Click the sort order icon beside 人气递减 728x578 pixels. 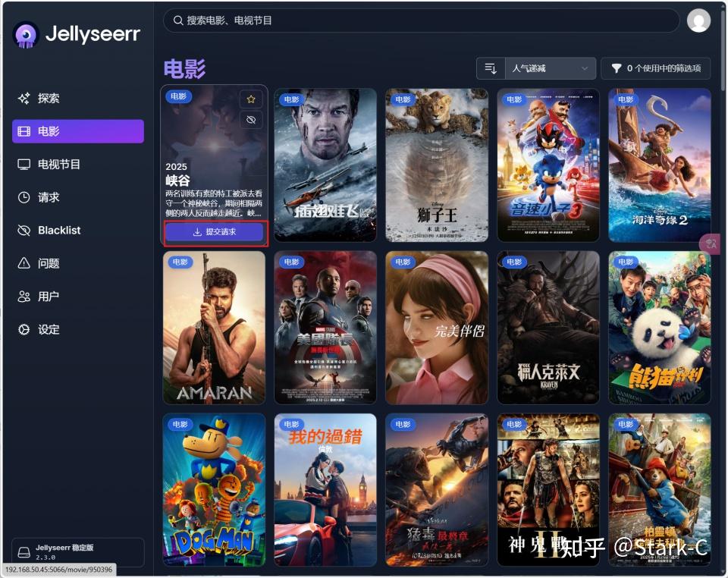(x=491, y=68)
